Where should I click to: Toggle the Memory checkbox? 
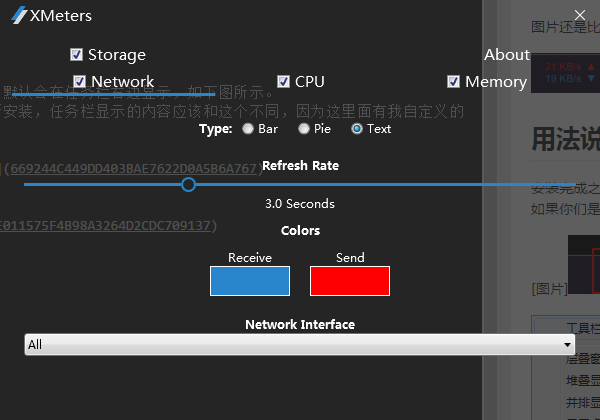coord(454,81)
